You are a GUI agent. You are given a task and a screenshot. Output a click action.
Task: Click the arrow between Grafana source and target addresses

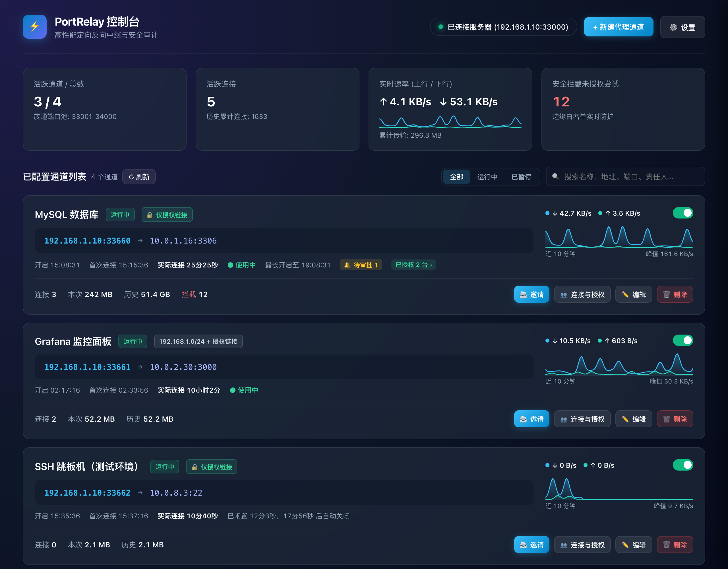140,367
